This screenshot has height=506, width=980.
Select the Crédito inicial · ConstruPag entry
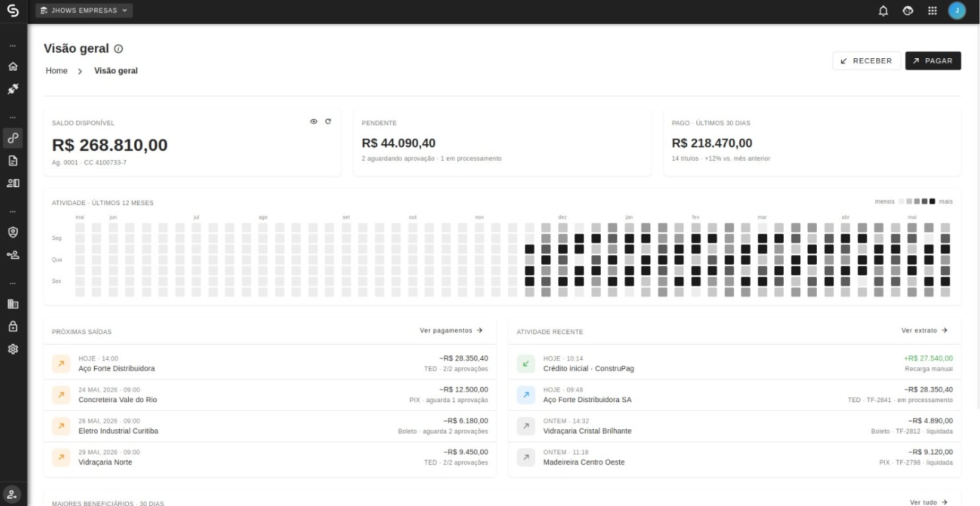[x=735, y=364]
